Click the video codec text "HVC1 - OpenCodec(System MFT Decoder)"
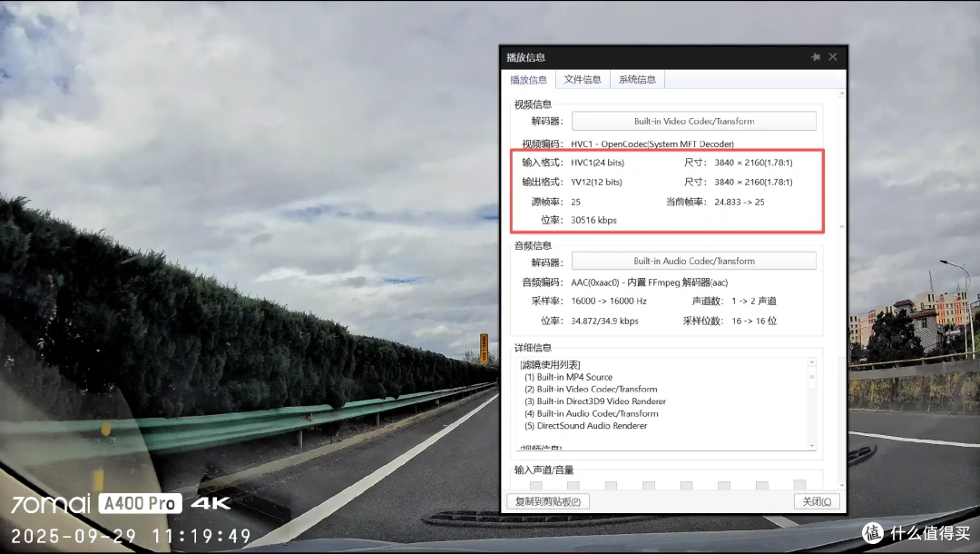 (652, 143)
